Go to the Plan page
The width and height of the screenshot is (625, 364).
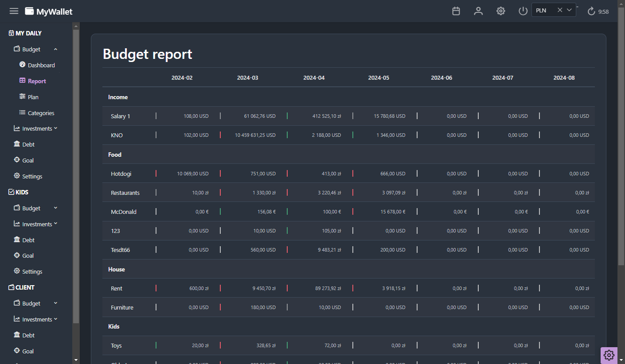point(33,97)
